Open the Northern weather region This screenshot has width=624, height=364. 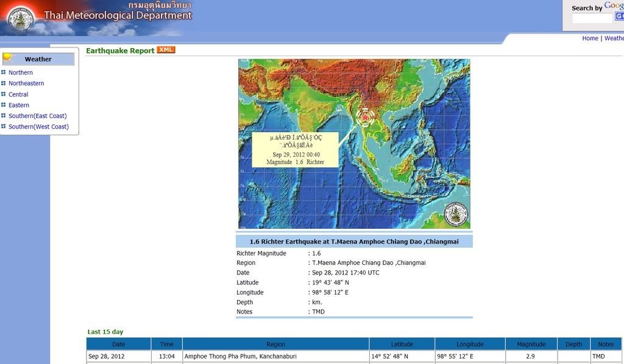coord(21,72)
